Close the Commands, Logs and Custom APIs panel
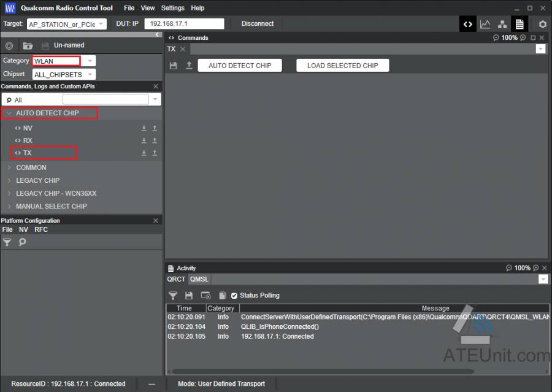 pos(156,86)
